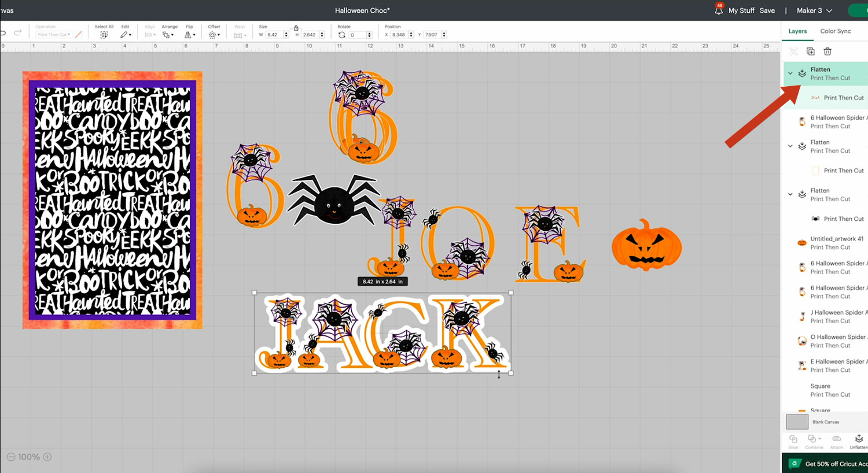Click the Save button
Viewport: 868px width, 473px height.
pyautogui.click(x=767, y=10)
